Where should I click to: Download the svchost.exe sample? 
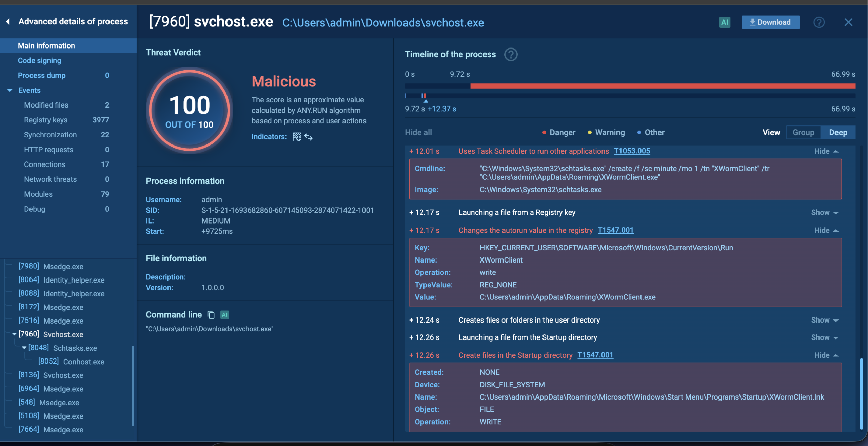coord(770,22)
